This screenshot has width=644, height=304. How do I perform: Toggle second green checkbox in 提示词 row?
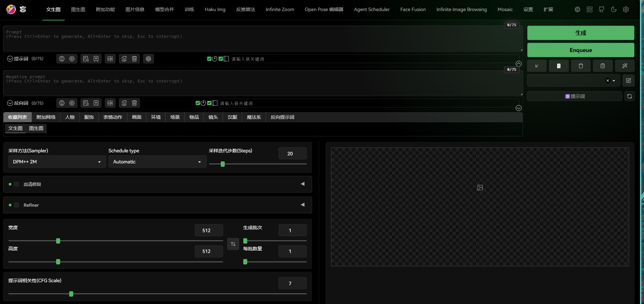(221, 59)
